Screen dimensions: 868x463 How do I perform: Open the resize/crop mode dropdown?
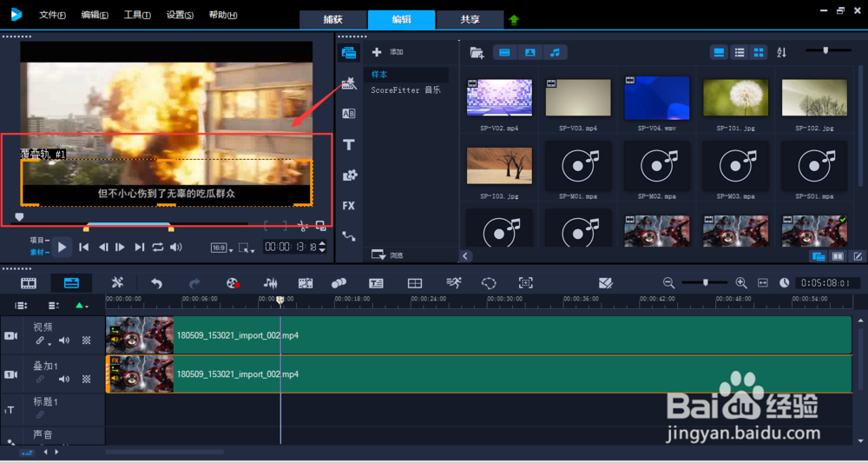coord(247,248)
